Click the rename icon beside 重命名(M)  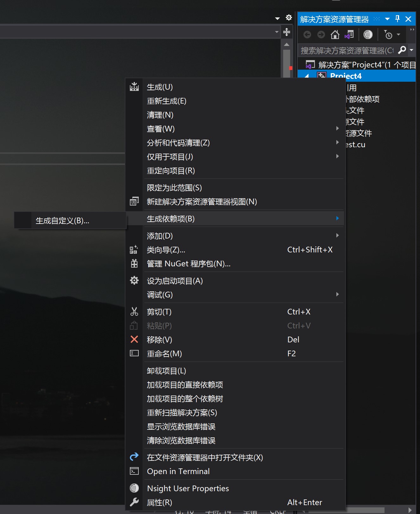(x=134, y=353)
